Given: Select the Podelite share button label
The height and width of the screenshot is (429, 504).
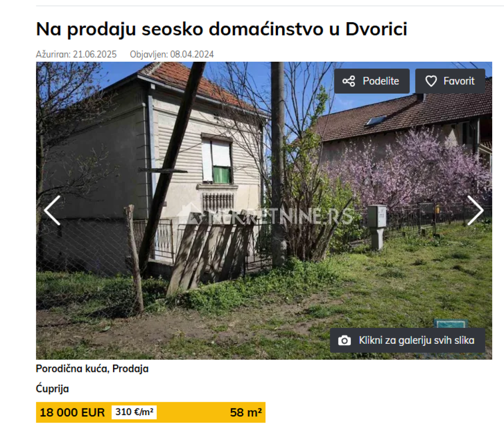Looking at the screenshot, I should (381, 81).
